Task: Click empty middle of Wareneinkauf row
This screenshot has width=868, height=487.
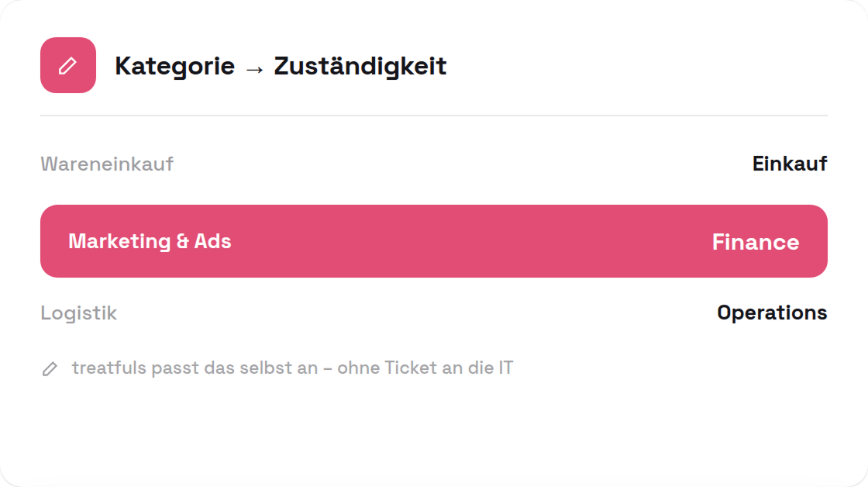Action: coord(462,164)
